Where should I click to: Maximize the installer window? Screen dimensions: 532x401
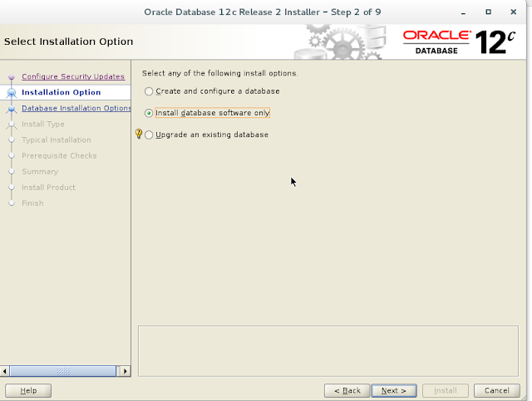pos(488,12)
